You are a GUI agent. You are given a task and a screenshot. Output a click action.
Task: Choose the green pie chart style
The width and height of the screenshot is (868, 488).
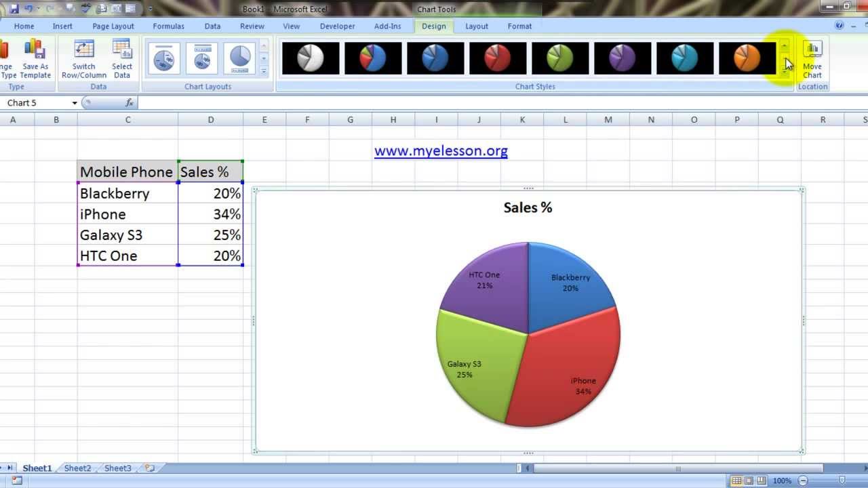tap(560, 58)
